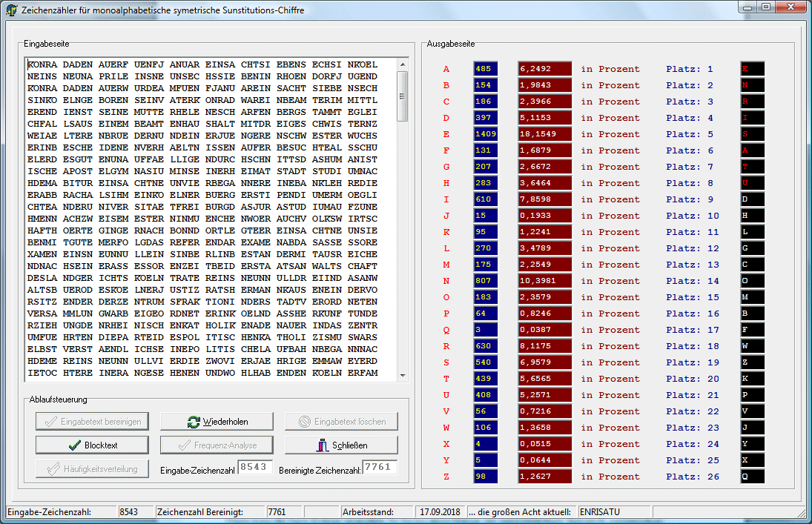This screenshot has height=524, width=812.
Task: Click the Eingabetext löschen button
Action: click(341, 422)
